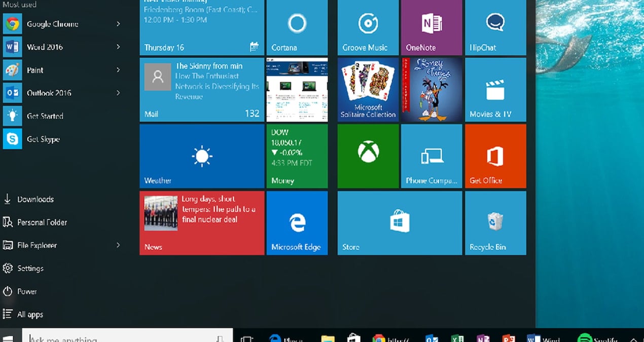Open the Xbox tile
Image resolution: width=644 pixels, height=342 pixels.
point(368,156)
